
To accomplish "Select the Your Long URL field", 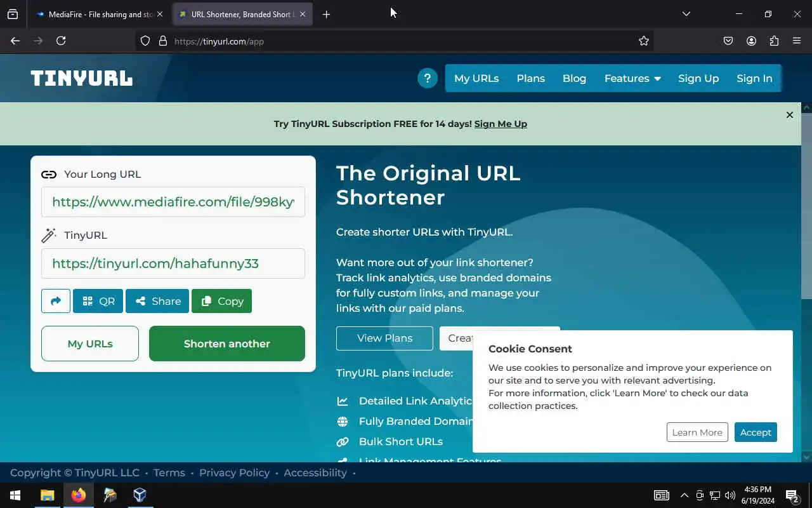I will coord(173,202).
